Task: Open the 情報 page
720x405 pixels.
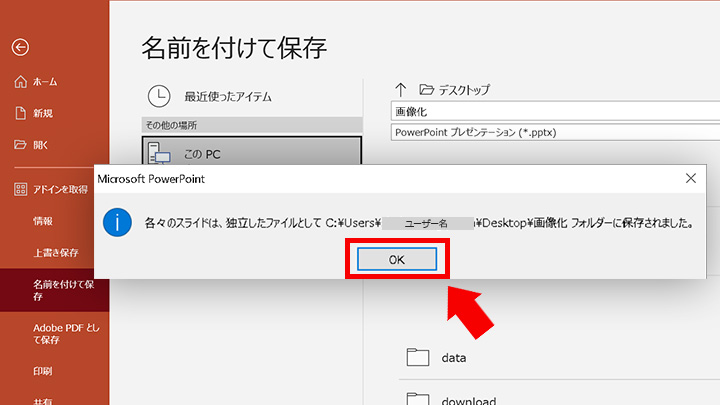Action: click(43, 221)
